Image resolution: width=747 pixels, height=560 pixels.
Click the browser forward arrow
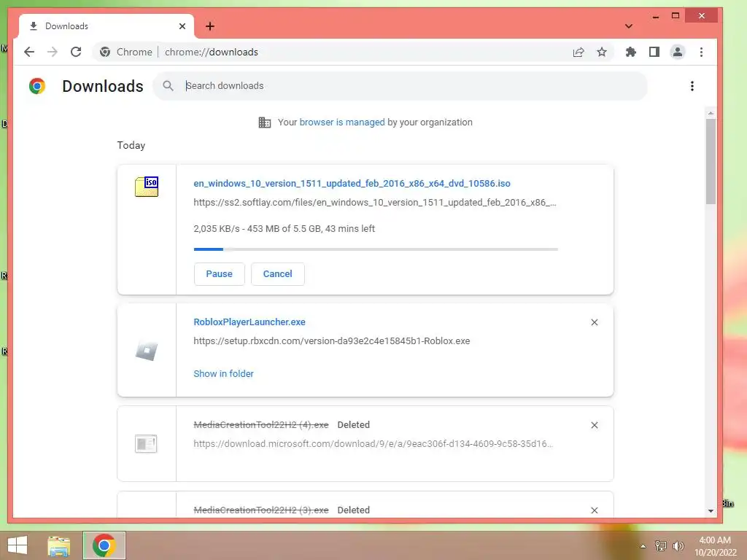point(53,52)
